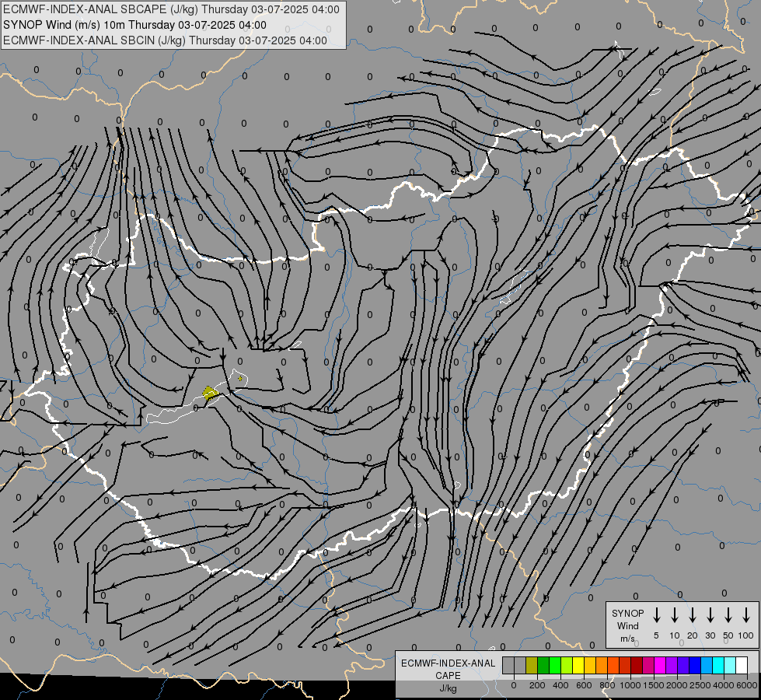The image size is (761, 700).
Task: Click the wind arrow above the 10 label
Action: tap(675, 615)
